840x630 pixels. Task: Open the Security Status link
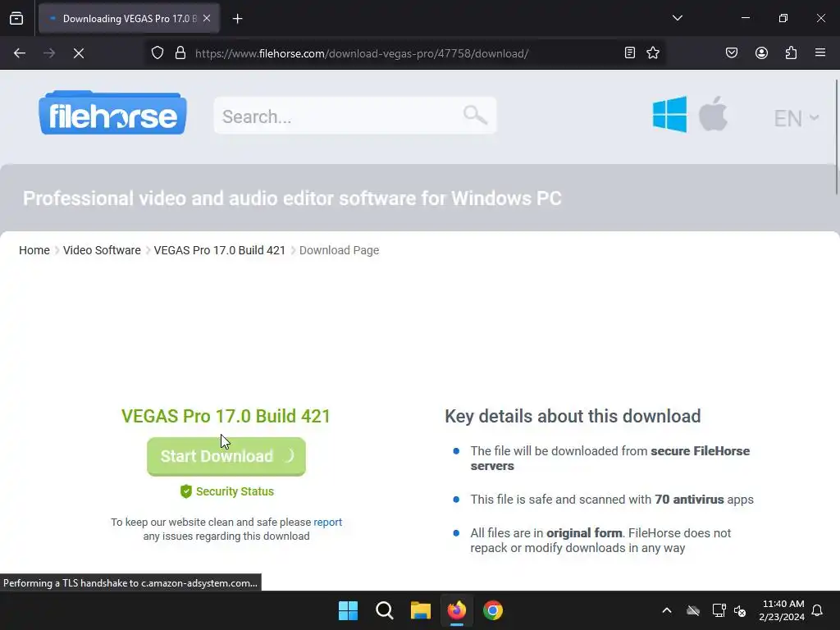[x=227, y=491]
